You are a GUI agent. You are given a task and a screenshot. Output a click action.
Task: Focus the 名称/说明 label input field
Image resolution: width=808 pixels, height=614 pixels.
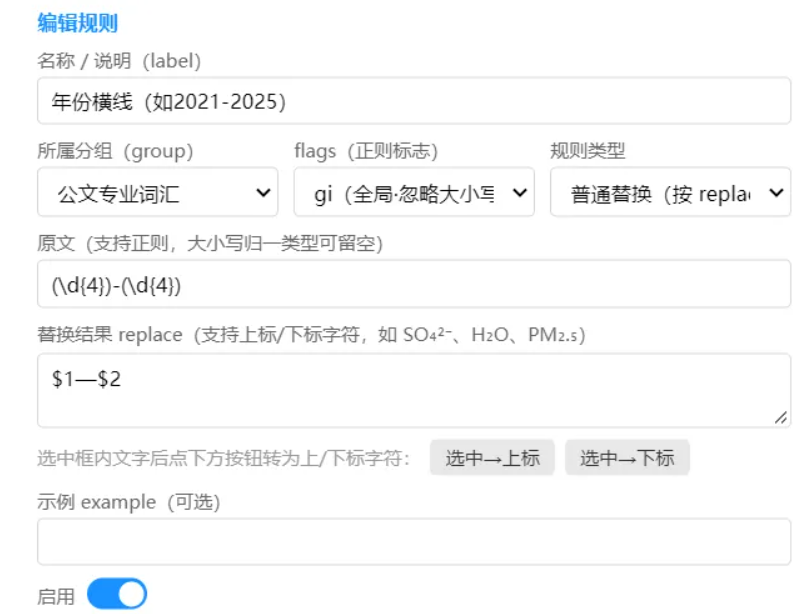414,101
